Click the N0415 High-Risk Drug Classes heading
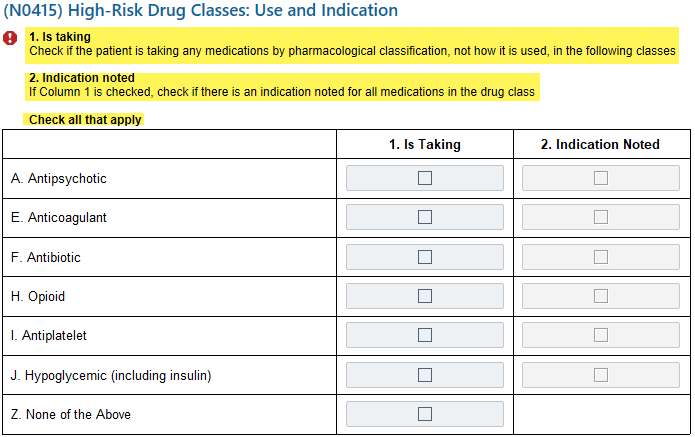This screenshot has height=437, width=695. point(200,10)
